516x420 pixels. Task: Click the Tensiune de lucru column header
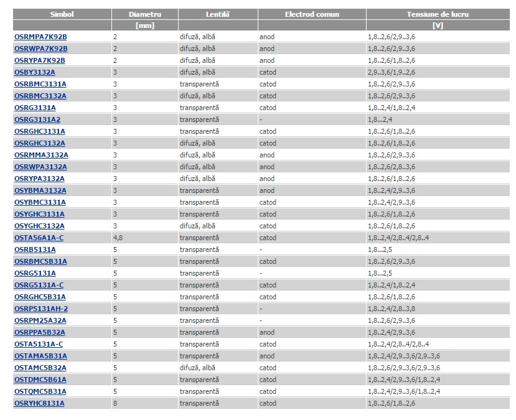[x=438, y=14]
